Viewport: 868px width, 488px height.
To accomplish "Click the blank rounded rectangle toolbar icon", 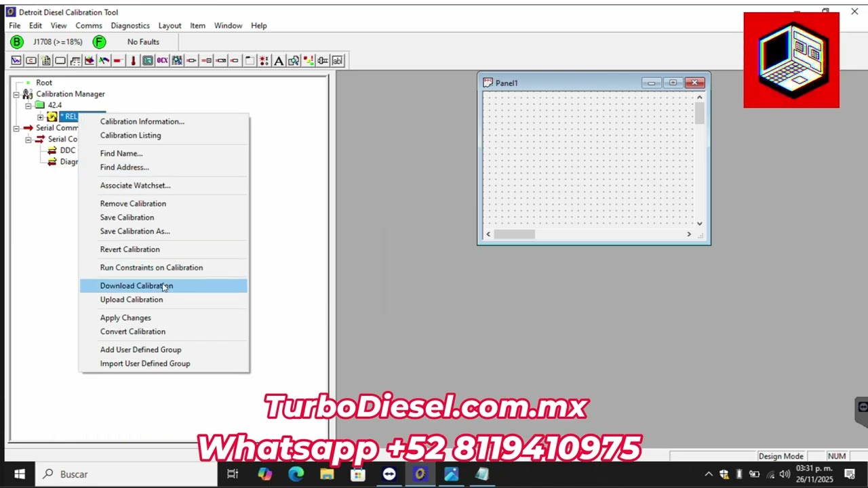I will (60, 60).
